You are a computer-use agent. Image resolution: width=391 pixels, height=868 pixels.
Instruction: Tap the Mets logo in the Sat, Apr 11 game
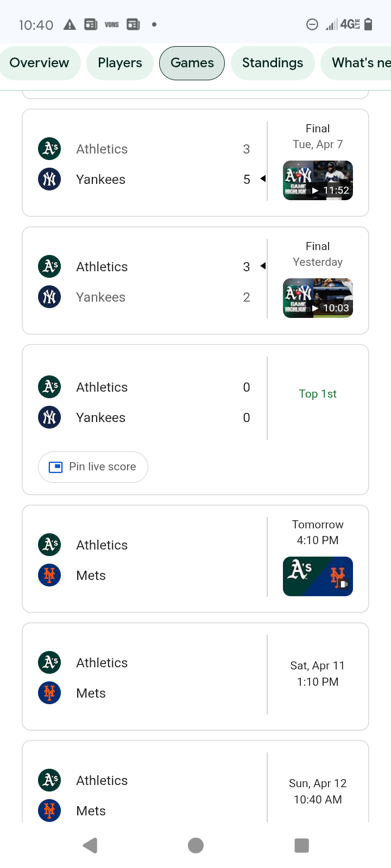click(49, 693)
